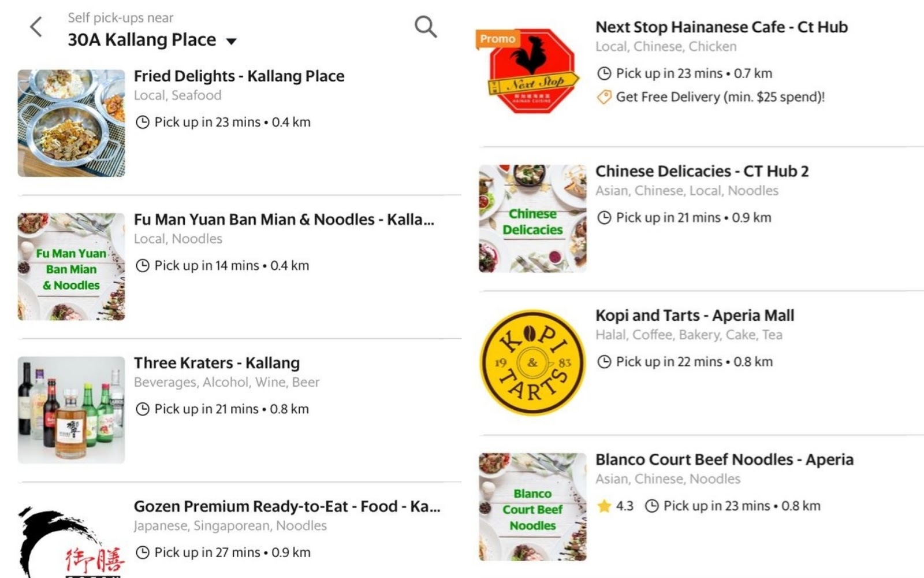This screenshot has width=924, height=578.
Task: Click Get Free Delivery promo text
Action: pos(720,97)
